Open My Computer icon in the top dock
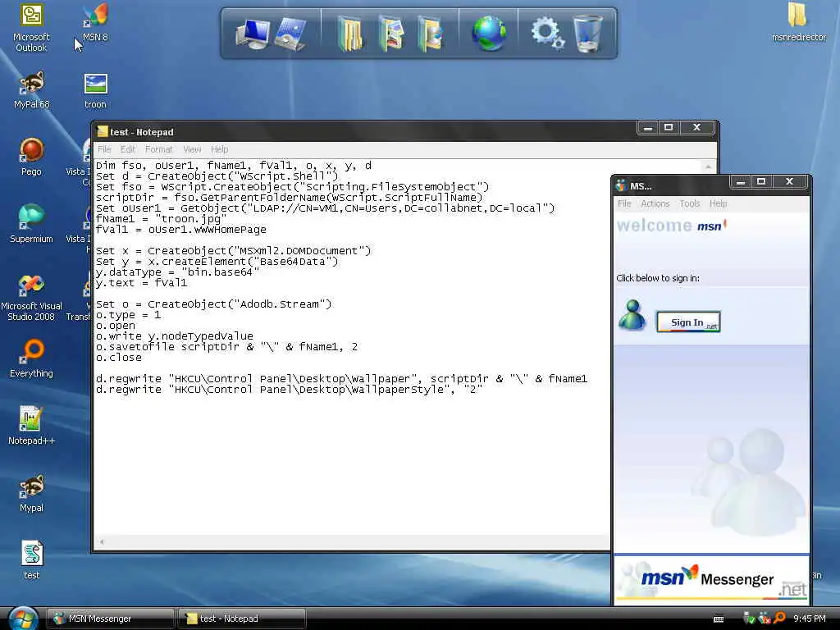The width and height of the screenshot is (840, 630). point(252,33)
